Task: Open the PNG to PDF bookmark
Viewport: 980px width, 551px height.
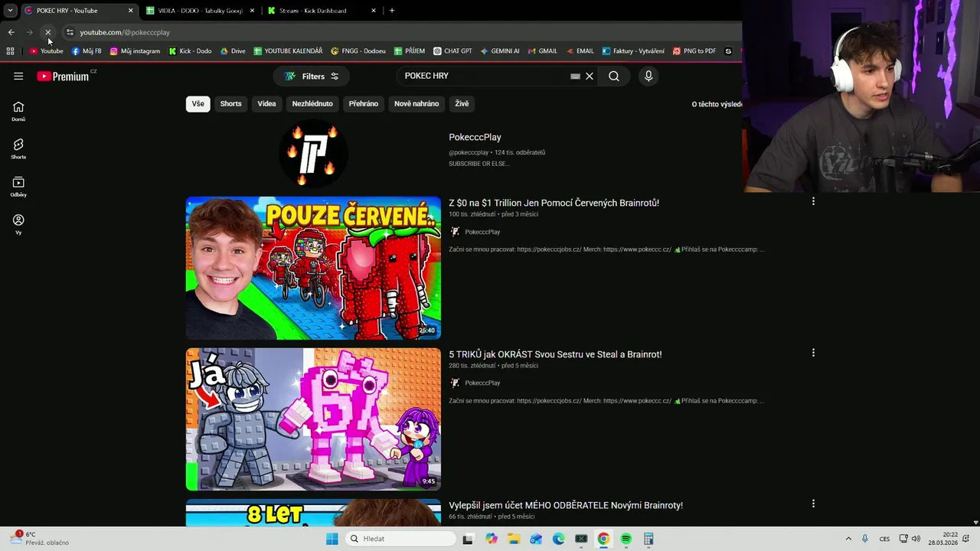Action: click(694, 51)
